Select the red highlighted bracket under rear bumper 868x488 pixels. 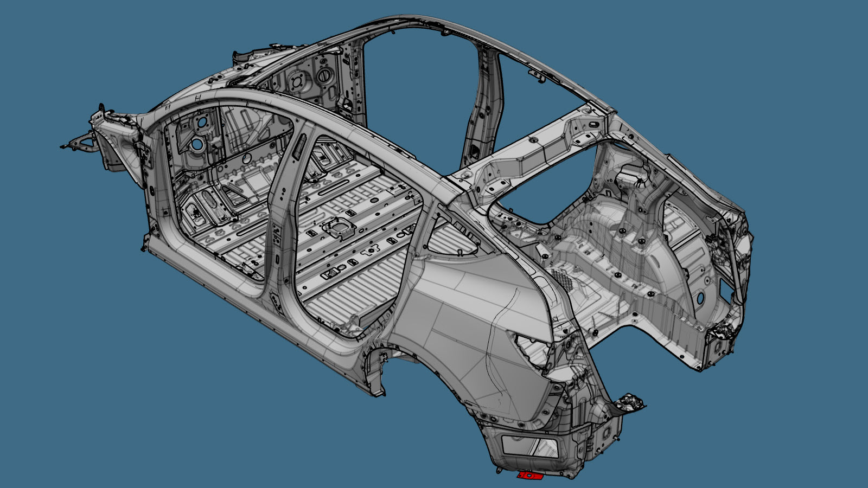coord(530,476)
